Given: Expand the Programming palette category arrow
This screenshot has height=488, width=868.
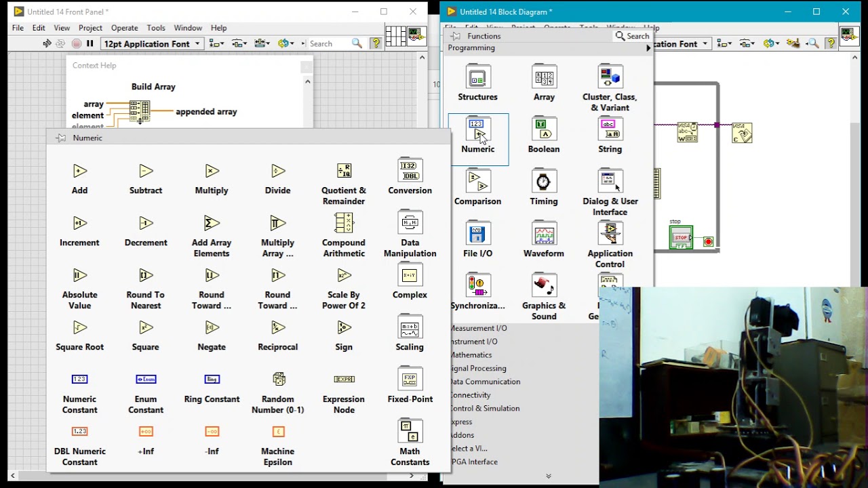Looking at the screenshot, I should tap(648, 48).
